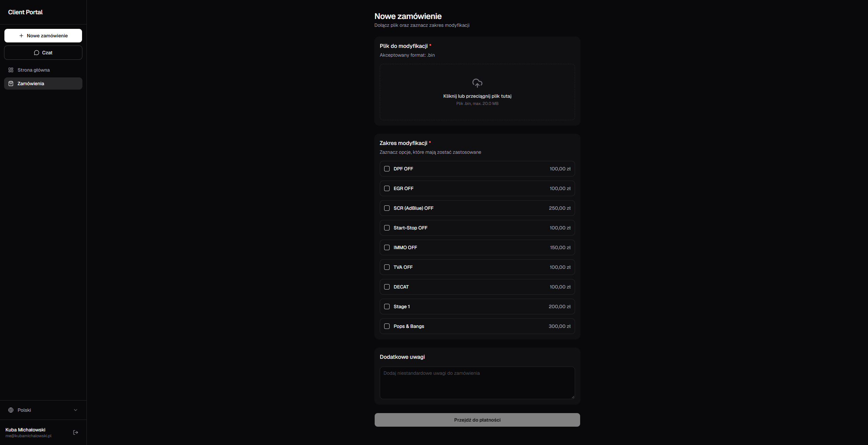This screenshot has height=445, width=868.
Task: Tick the Pops & Bangs checkbox
Action: [x=387, y=326]
